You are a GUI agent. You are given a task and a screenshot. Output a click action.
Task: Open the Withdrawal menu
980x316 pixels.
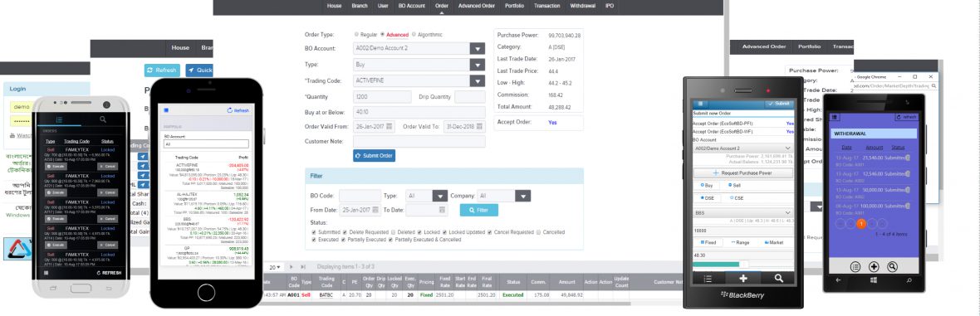tap(582, 6)
